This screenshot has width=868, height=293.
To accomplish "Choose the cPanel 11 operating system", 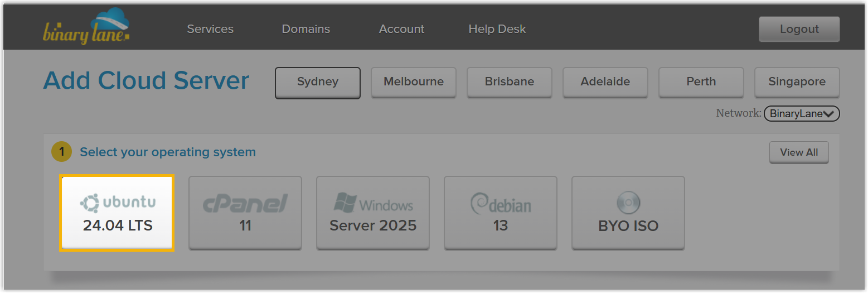I will tap(245, 213).
